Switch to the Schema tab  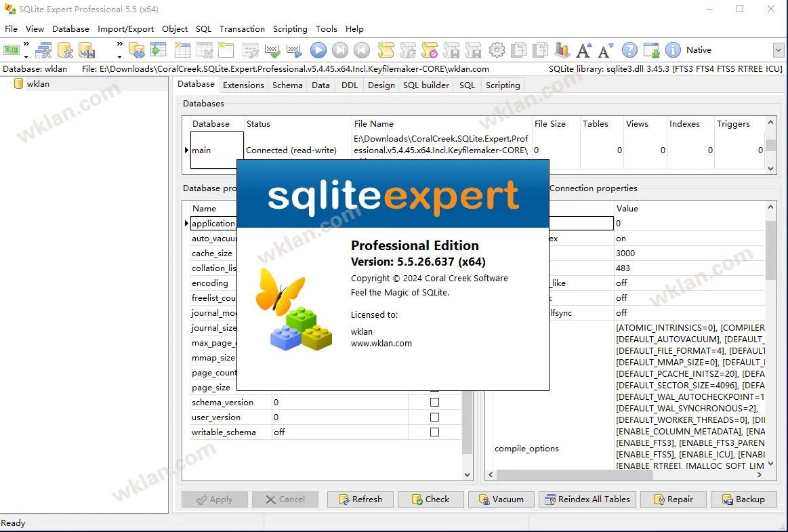point(287,85)
